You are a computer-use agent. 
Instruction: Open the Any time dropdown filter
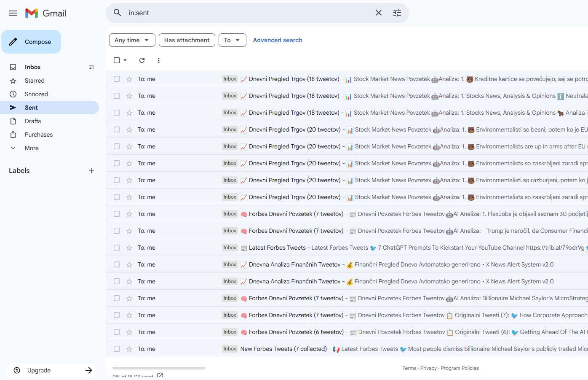[132, 40]
